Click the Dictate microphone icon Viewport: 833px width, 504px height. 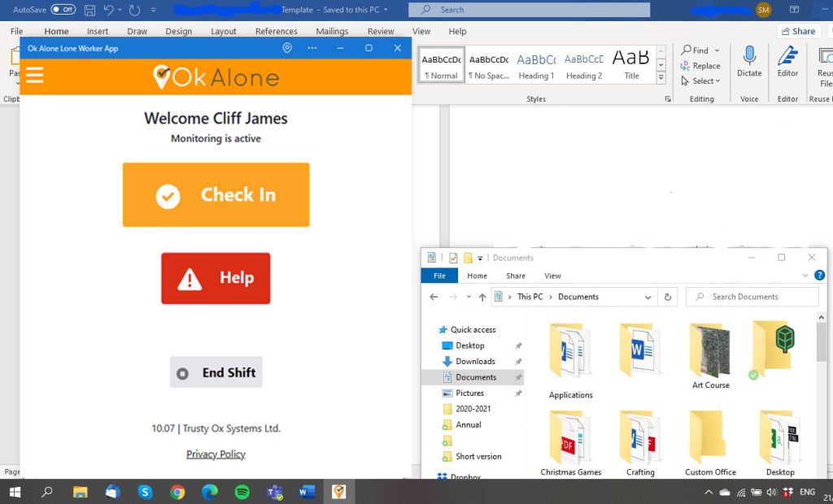click(x=749, y=56)
